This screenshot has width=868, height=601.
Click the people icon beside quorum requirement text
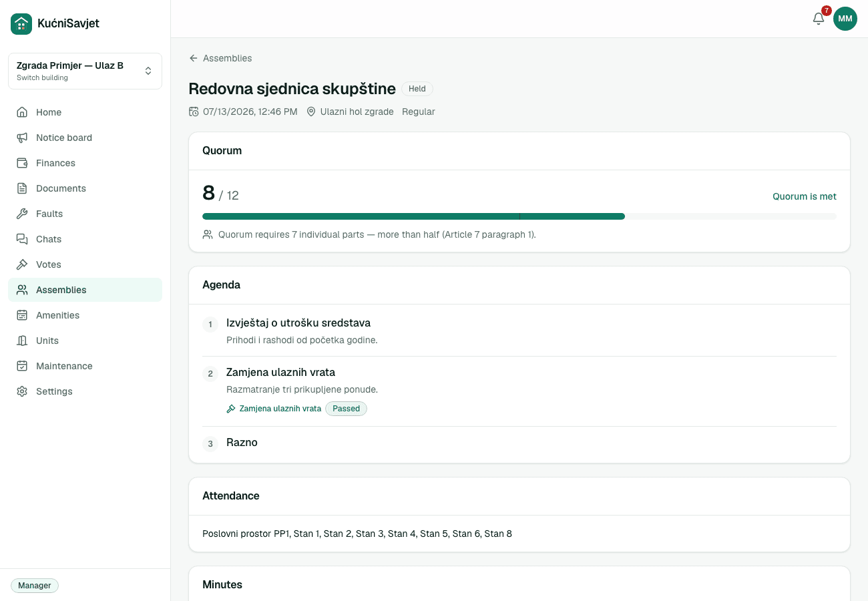[x=208, y=234]
